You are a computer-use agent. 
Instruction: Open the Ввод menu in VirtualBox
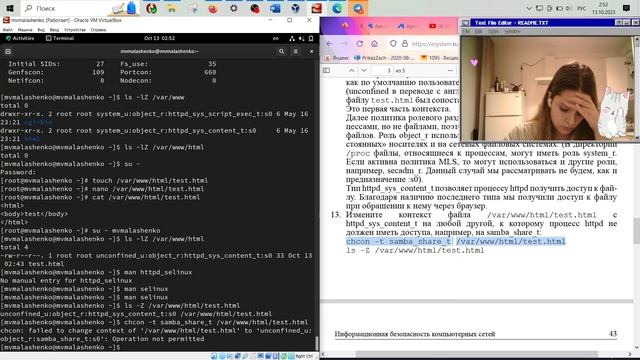point(54,30)
